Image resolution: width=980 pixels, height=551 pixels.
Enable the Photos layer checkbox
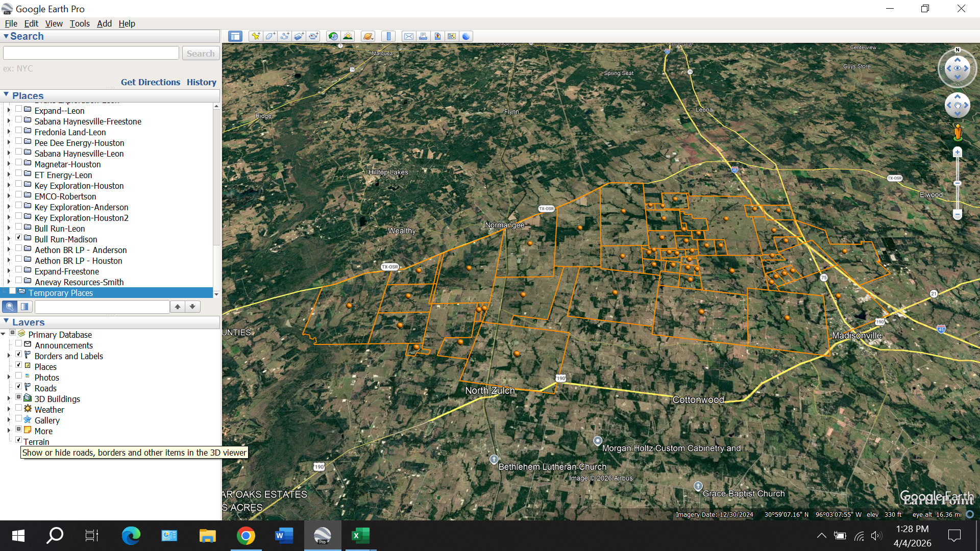click(19, 376)
